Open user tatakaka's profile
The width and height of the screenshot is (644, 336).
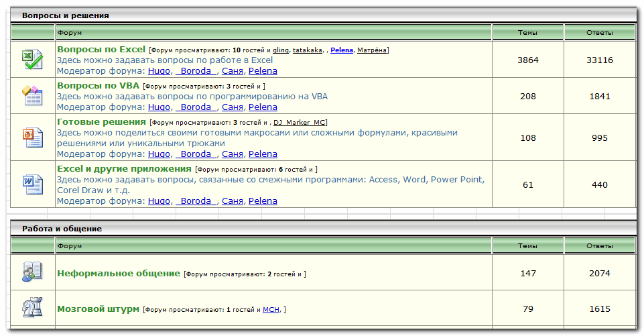click(x=307, y=50)
